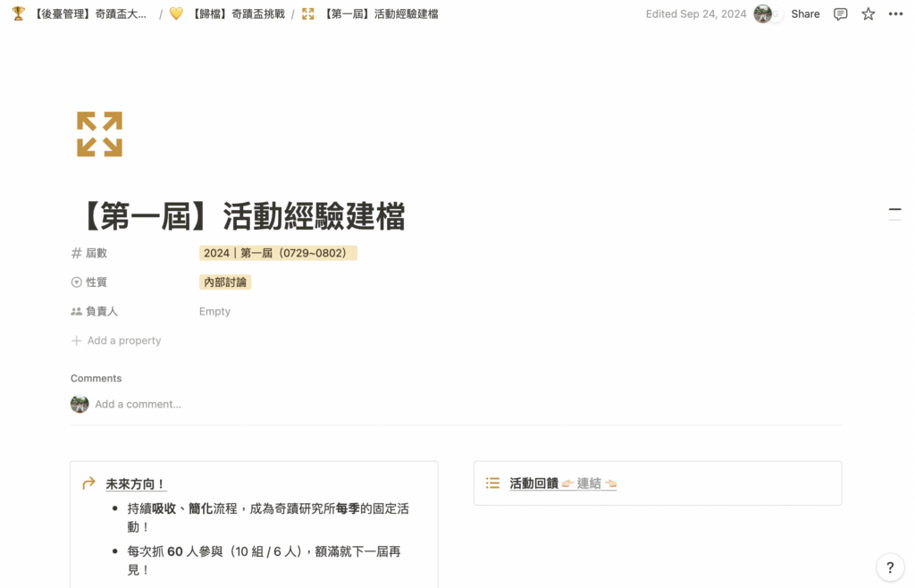Screen dimensions: 915x588
Task: Navigate to 【歸檔】奇蹟盃挑戰 breadcrumb
Action: point(238,14)
